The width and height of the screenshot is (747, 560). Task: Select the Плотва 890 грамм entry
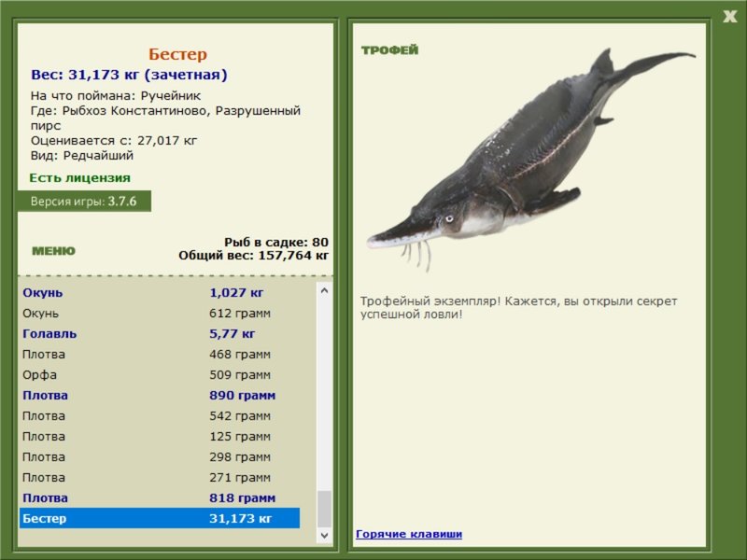point(160,395)
